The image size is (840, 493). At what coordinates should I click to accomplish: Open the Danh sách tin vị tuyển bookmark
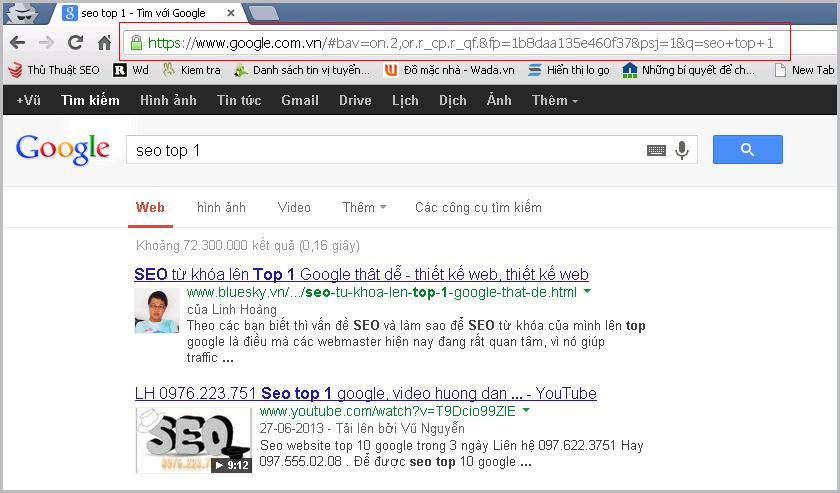pos(302,70)
